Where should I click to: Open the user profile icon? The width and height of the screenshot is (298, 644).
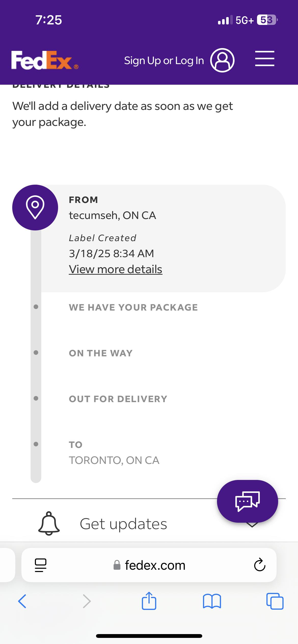(222, 60)
